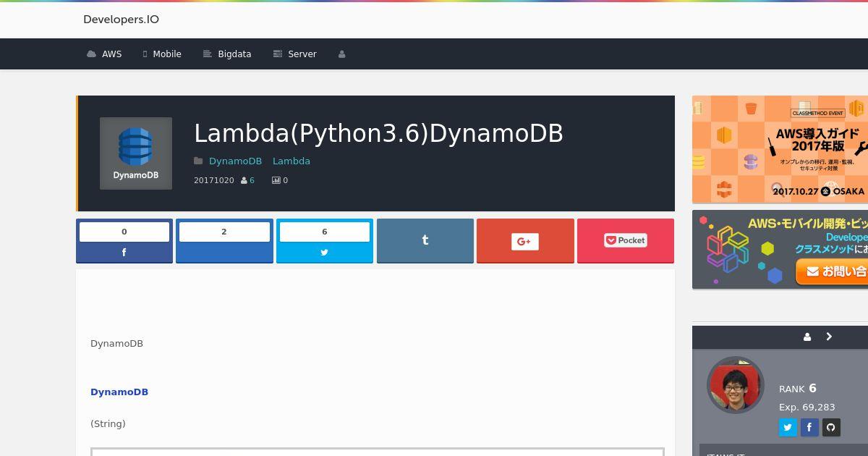
Task: Open the author's Facebook profile icon
Action: coord(809,427)
